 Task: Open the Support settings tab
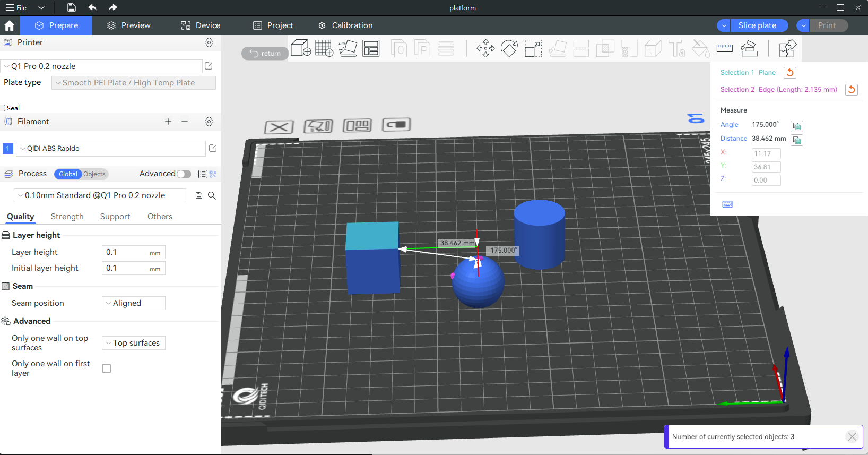[115, 217]
